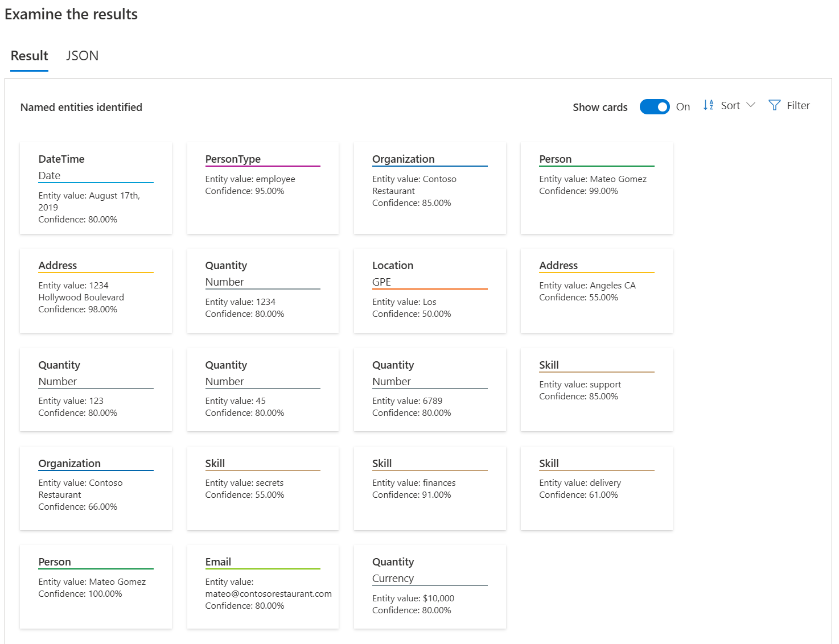Click the Show cards label
This screenshot has height=644, width=839.
(x=600, y=108)
